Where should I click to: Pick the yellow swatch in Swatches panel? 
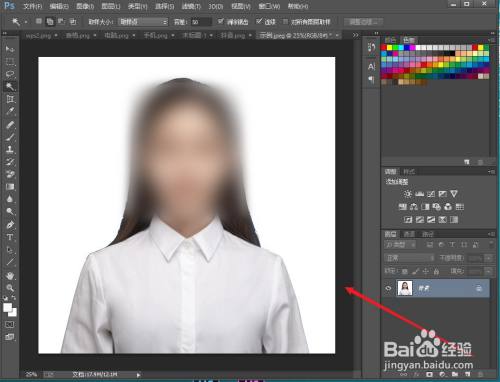[x=389, y=48]
